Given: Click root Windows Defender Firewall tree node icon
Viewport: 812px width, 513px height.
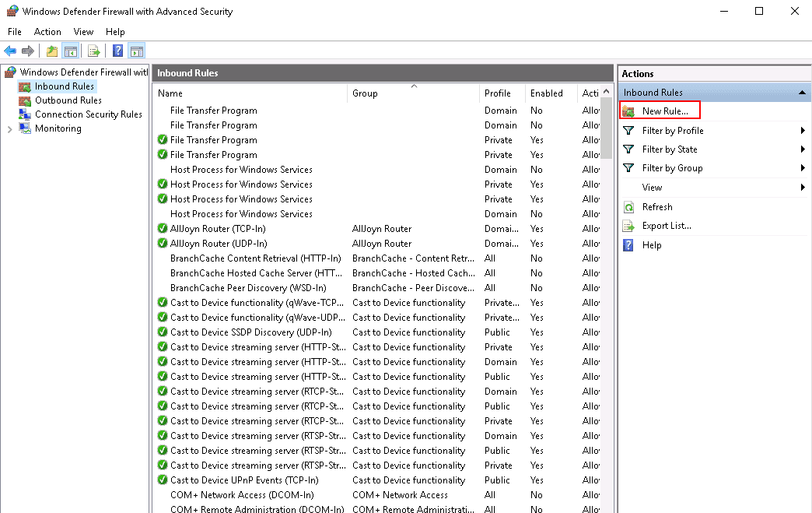Looking at the screenshot, I should 10,72.
